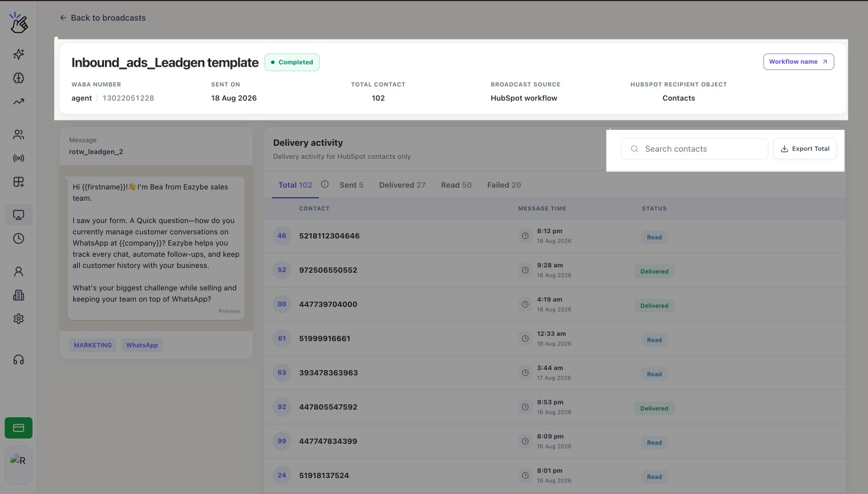This screenshot has height=494, width=868.
Task: Click the clock icon beside 8:12 pm
Action: tap(525, 236)
